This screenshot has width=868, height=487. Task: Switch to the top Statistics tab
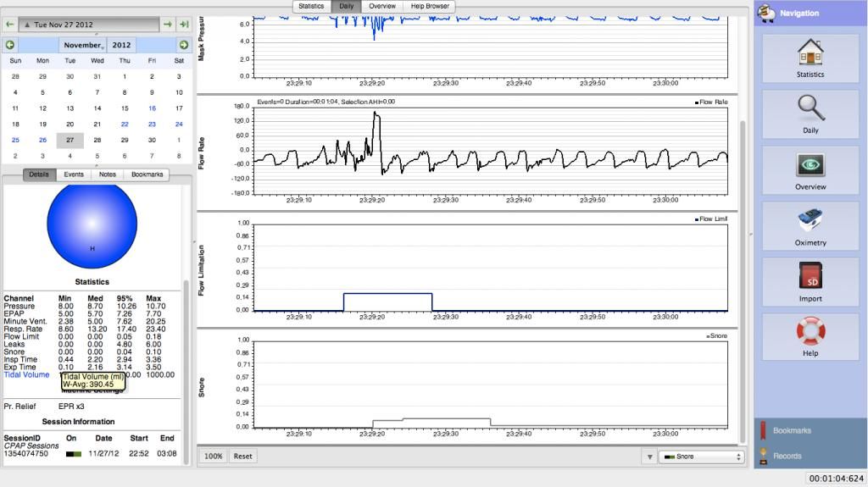pyautogui.click(x=311, y=6)
